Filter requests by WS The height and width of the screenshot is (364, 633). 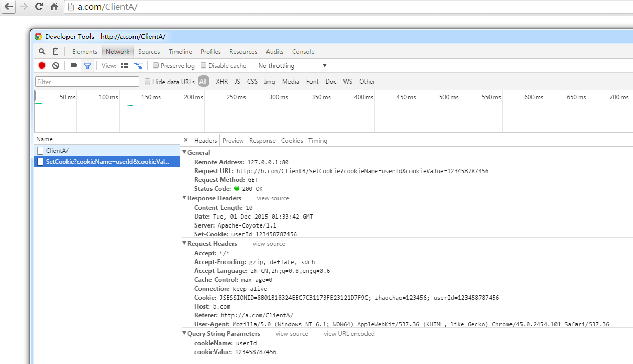pyautogui.click(x=348, y=81)
